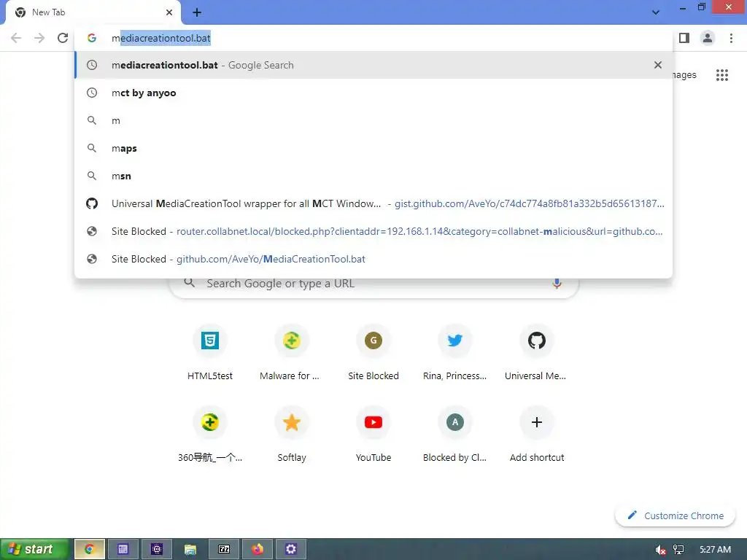Open Chrome three-dot menu
This screenshot has width=747, height=560.
pos(731,38)
